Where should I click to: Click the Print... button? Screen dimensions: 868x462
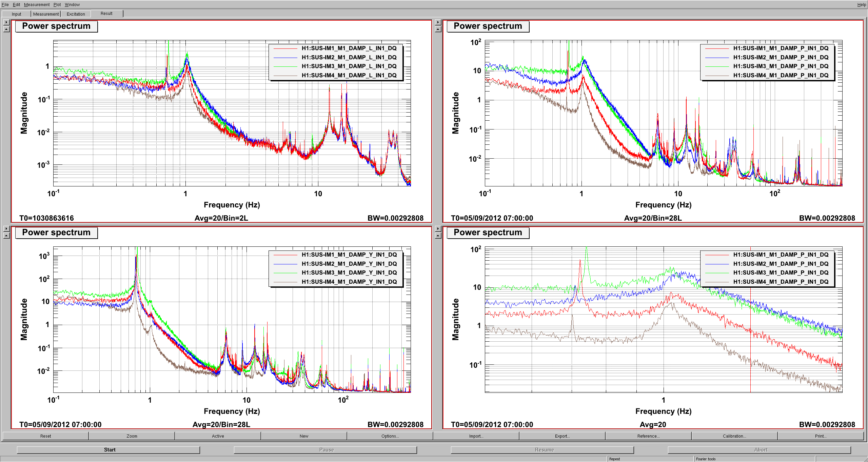(821, 436)
